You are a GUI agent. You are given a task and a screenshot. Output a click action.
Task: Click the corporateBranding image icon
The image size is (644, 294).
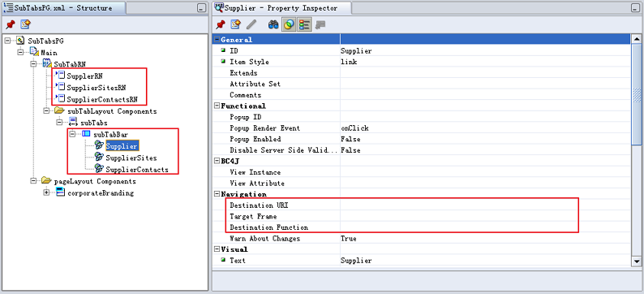click(60, 192)
